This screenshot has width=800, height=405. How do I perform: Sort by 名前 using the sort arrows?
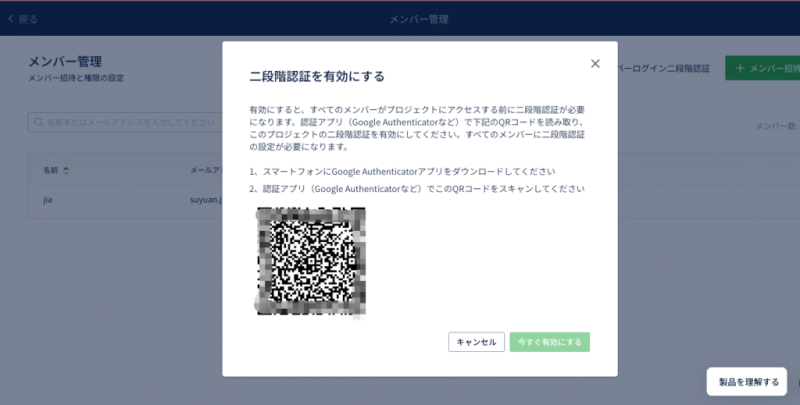67,170
